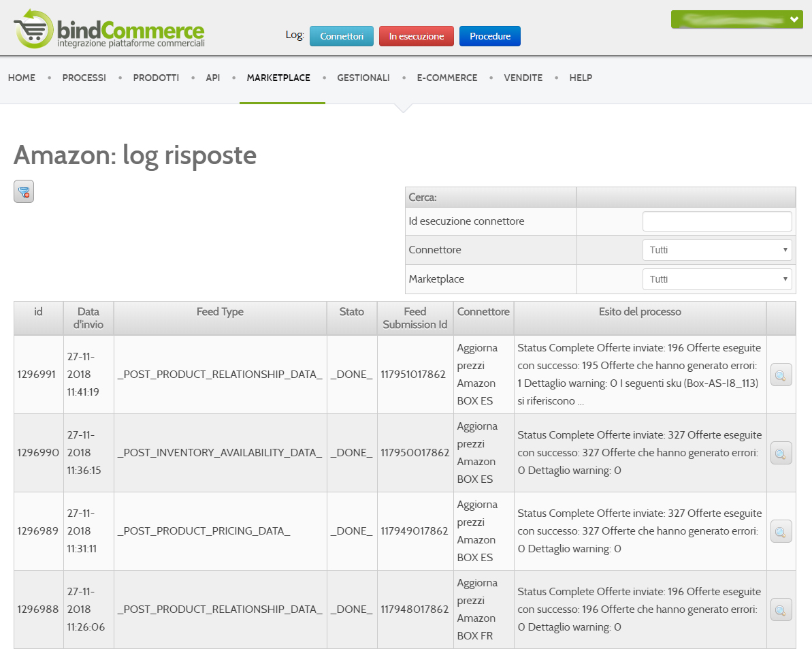This screenshot has height=649, width=812.
Task: Select id cell 1296990
Action: (x=38, y=453)
